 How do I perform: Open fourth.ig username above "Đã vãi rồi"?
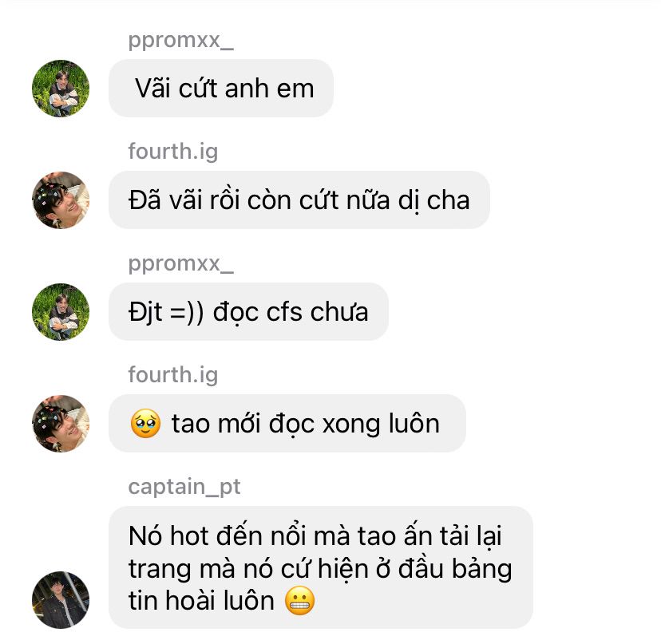coord(173,152)
